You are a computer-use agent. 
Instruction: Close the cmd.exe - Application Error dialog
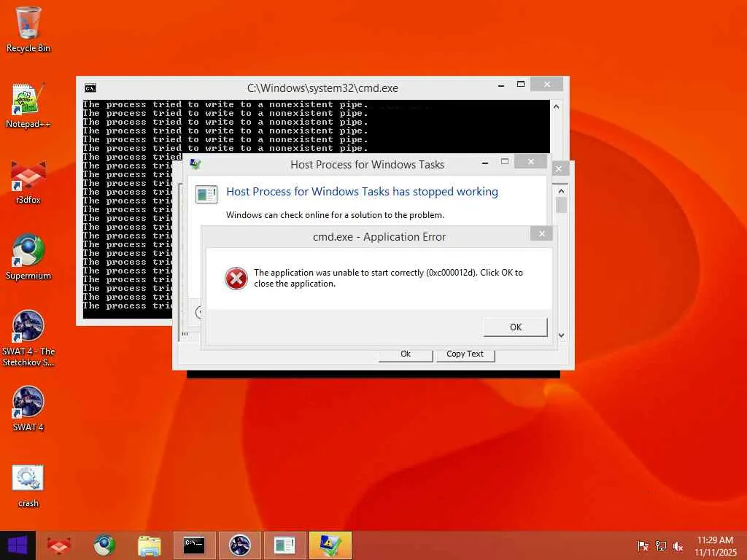(542, 233)
